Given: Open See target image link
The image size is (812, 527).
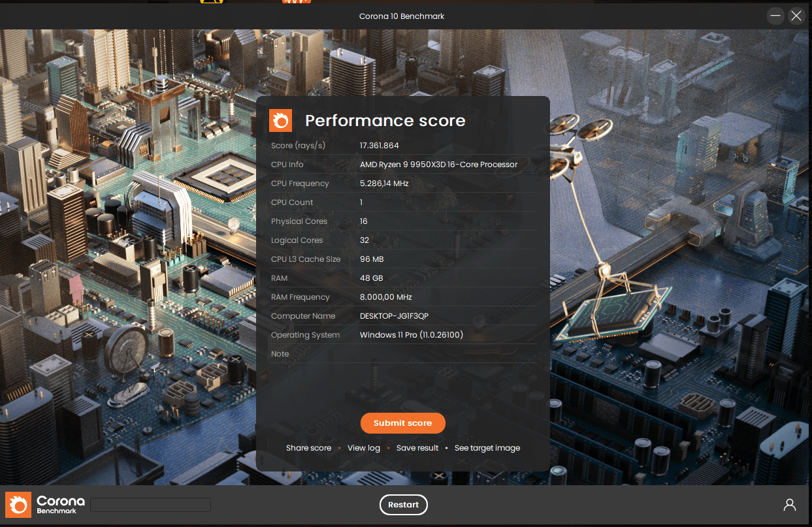Looking at the screenshot, I should click(487, 448).
